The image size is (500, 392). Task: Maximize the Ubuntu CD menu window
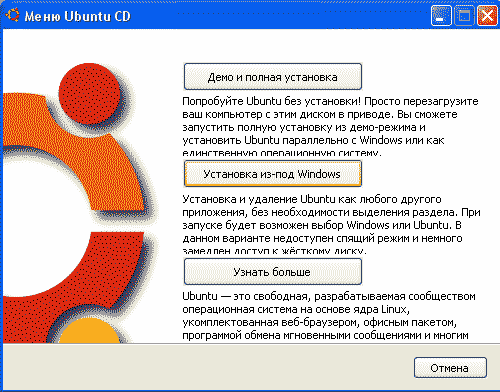pyautogui.click(x=464, y=16)
